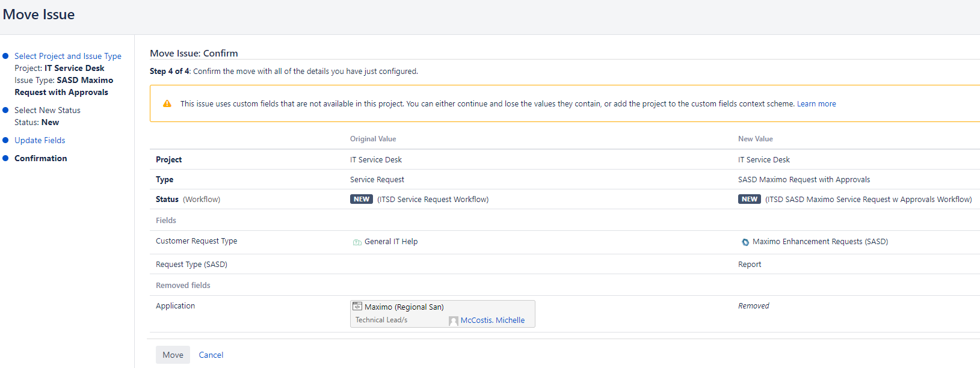The image size is (980, 368).
Task: Open the Update Fields step
Action: coord(40,140)
